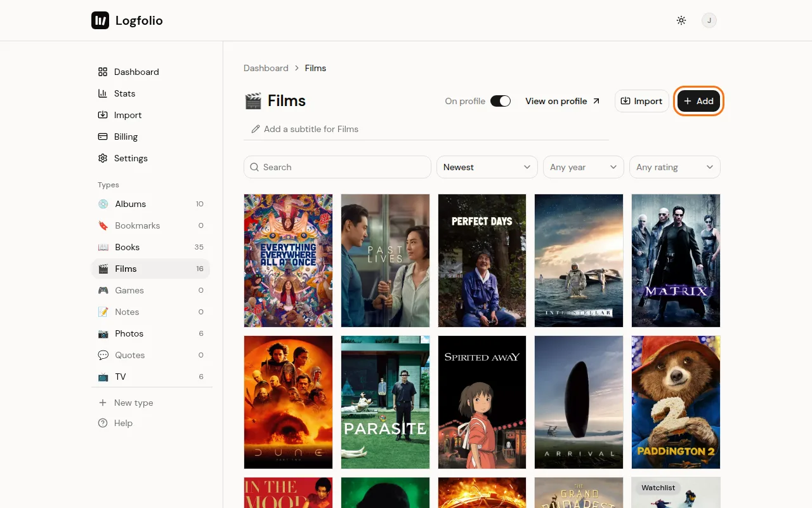Open the Parasite film poster
Viewport: 812px width, 508px height.
coord(385,402)
